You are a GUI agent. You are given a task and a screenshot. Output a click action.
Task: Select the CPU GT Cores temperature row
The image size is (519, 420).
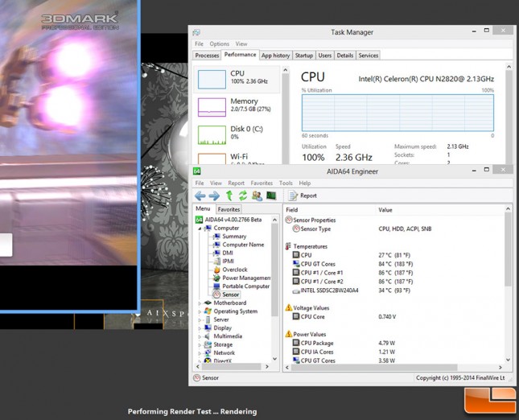(x=353, y=264)
